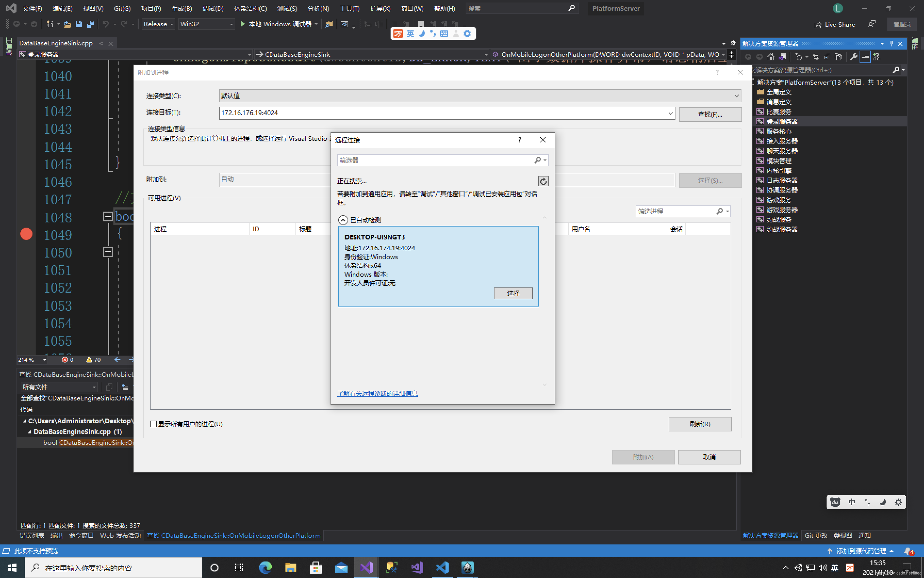Open the 生成(B) menu
924x578 pixels.
pos(182,9)
